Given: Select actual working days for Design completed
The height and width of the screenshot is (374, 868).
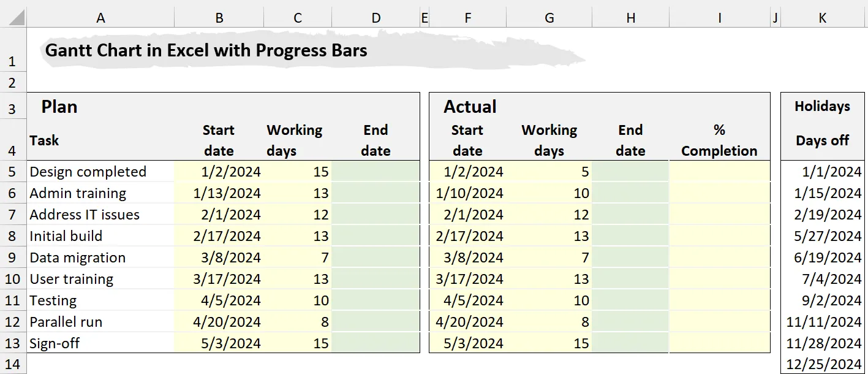Looking at the screenshot, I should coord(549,172).
